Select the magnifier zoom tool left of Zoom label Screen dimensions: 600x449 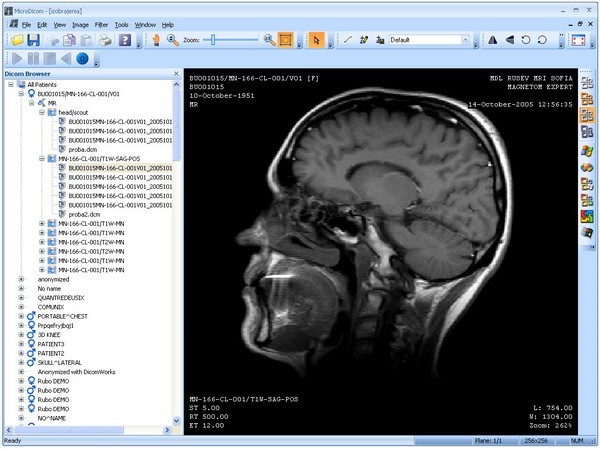pyautogui.click(x=173, y=40)
